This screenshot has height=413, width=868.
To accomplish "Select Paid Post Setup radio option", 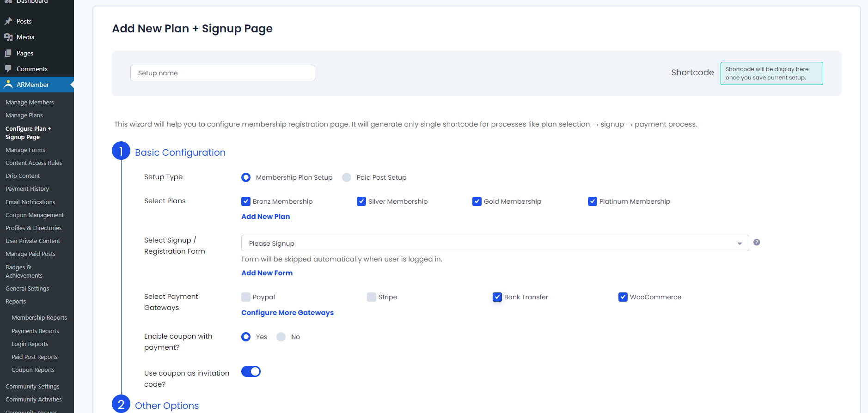I will (347, 177).
